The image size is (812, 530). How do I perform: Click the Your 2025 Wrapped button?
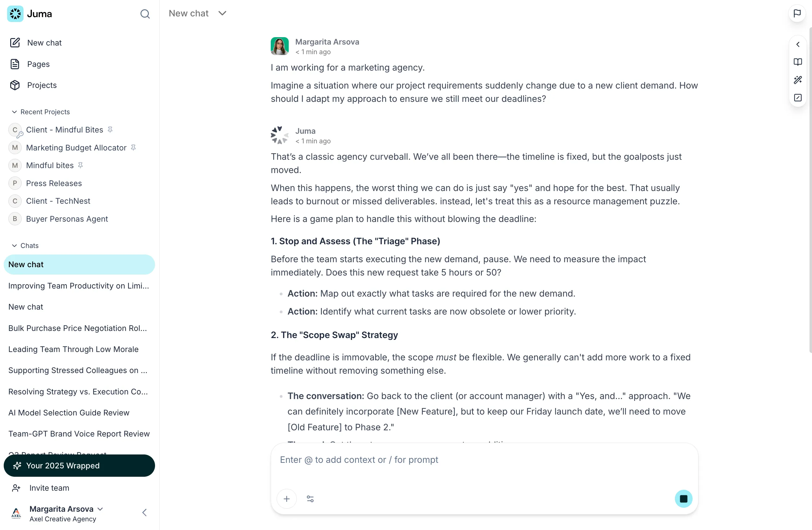click(x=79, y=466)
